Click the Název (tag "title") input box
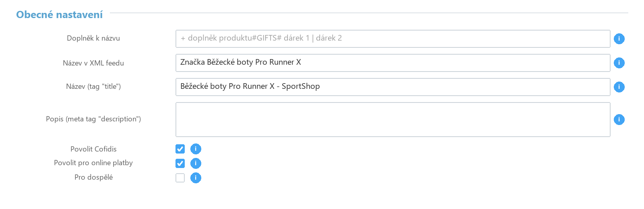Image resolution: width=644 pixels, height=209 pixels. tap(393, 87)
